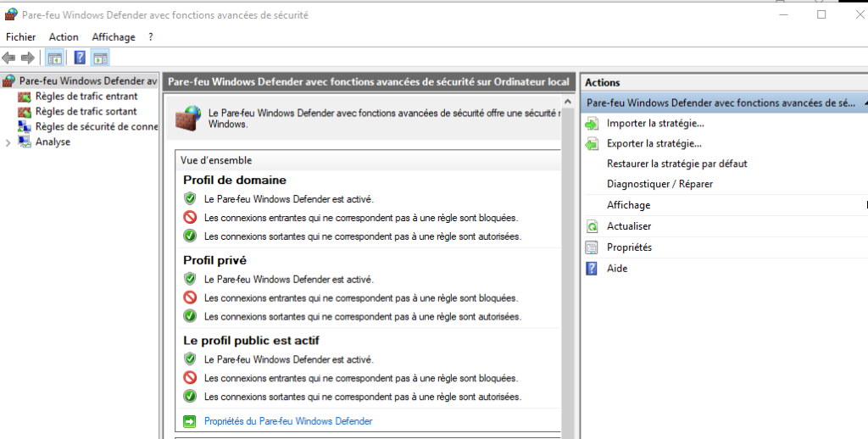Click Restaurer la stratégie par défaut
The image size is (868, 439).
pyautogui.click(x=677, y=164)
